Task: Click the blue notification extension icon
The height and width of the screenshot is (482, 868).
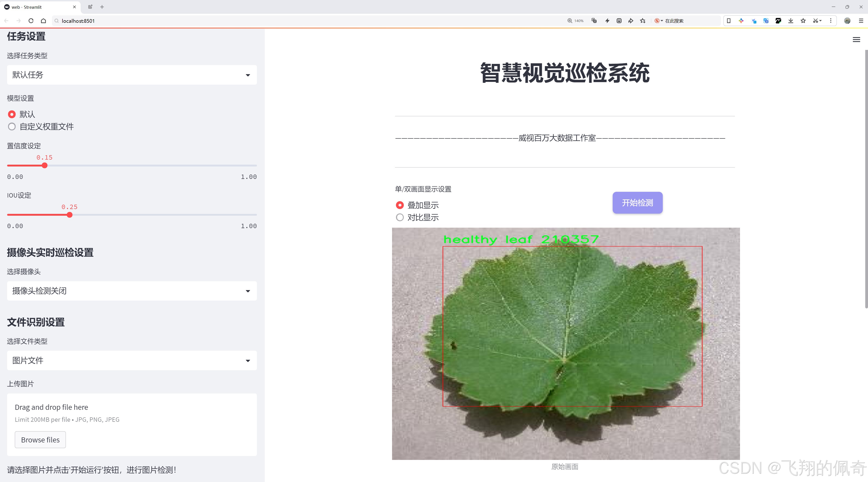Action: (754, 21)
